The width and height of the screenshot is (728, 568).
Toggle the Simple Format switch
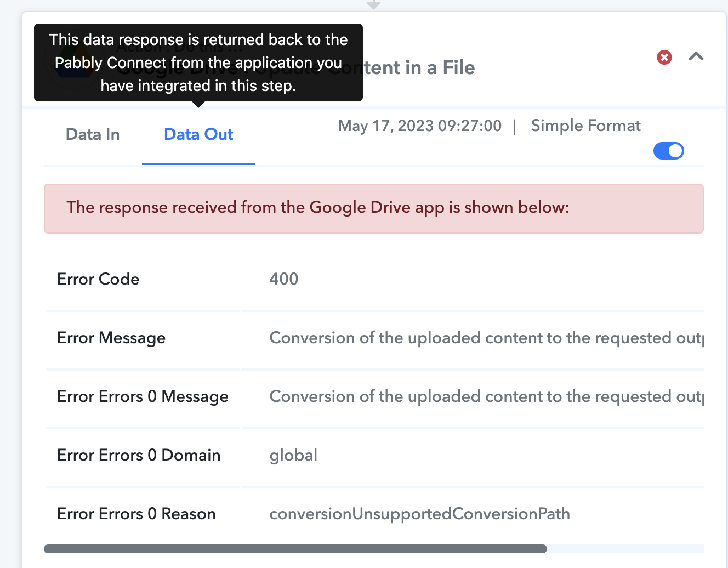(669, 151)
